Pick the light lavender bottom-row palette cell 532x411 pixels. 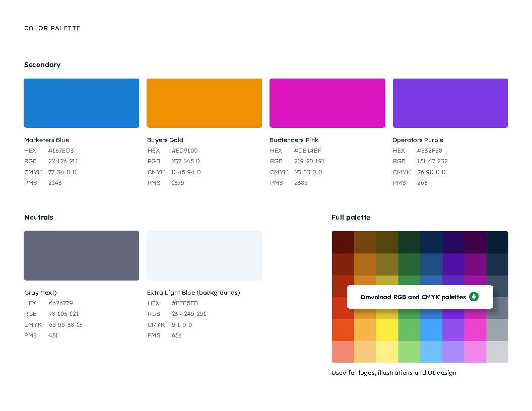(453, 352)
